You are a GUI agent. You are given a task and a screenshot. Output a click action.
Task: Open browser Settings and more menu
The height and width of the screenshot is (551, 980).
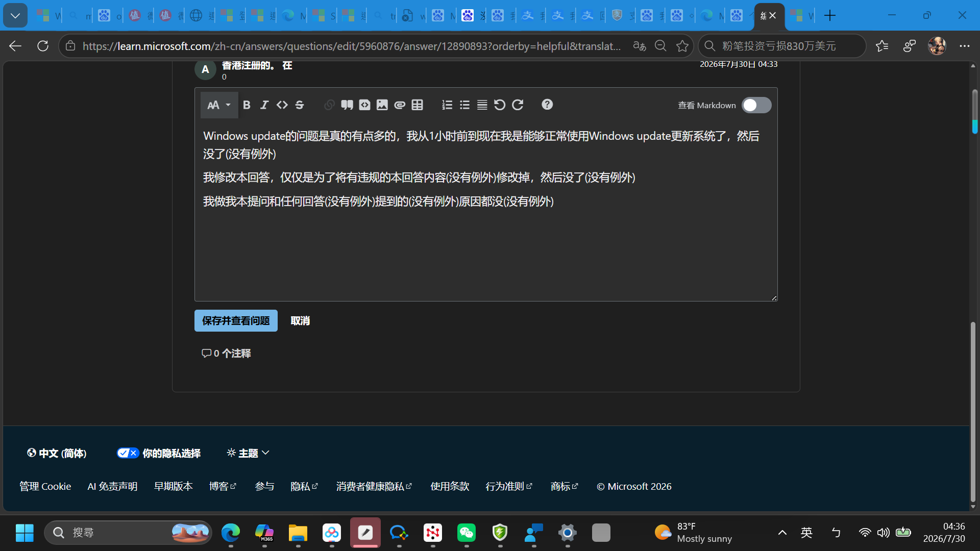(x=964, y=46)
